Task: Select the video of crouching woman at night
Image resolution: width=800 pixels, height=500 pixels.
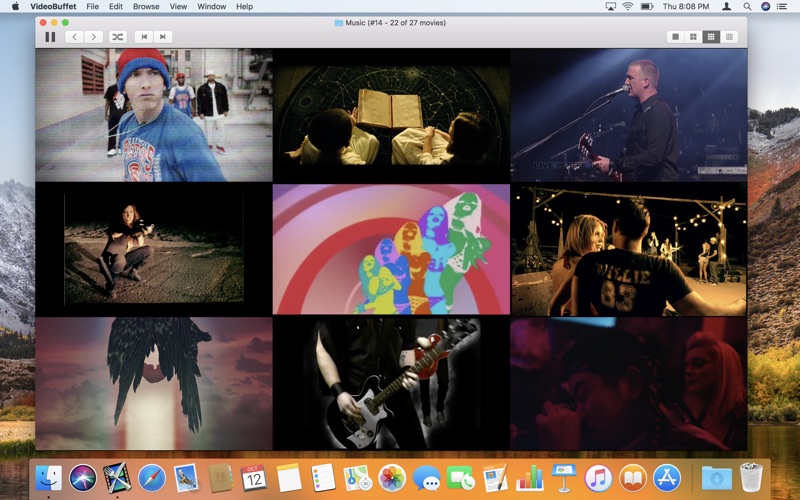Action: 154,249
